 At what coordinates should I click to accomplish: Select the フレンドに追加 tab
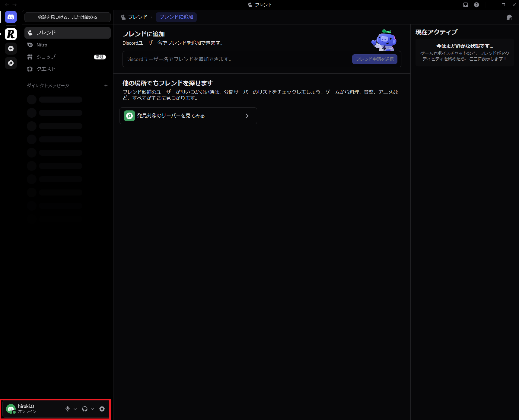point(176,17)
